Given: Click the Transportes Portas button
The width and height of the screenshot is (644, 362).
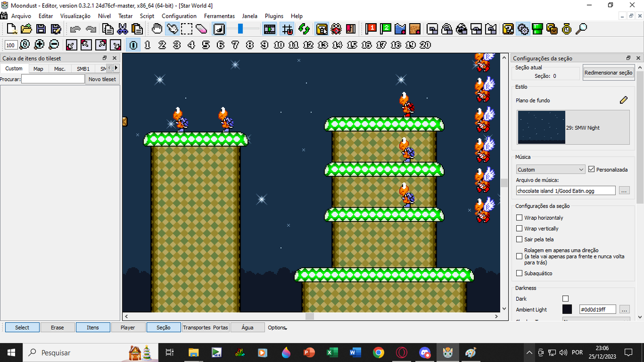Looking at the screenshot, I should (x=205, y=327).
